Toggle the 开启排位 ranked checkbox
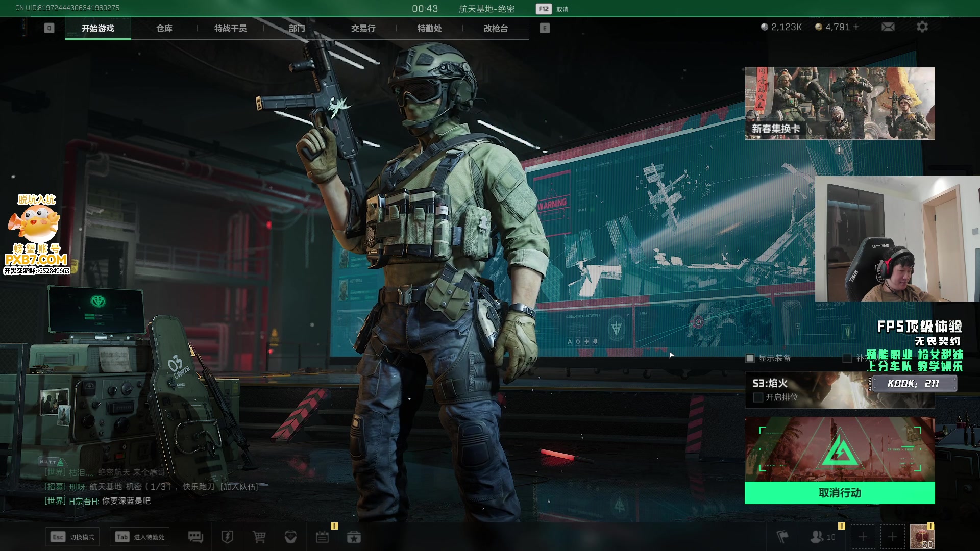This screenshot has width=980, height=551. pyautogui.click(x=758, y=397)
